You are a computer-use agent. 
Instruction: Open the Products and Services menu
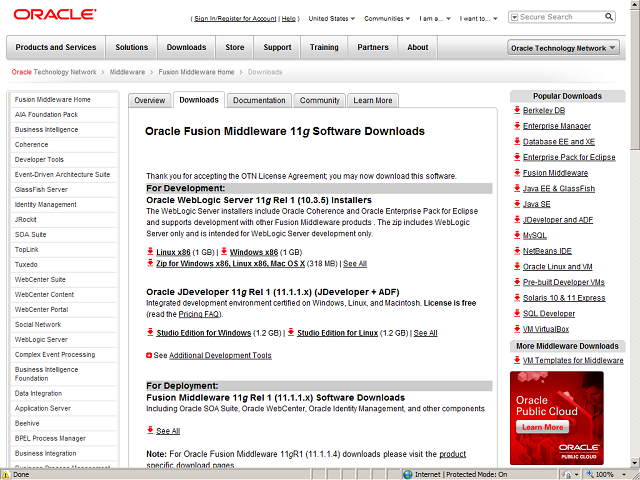pyautogui.click(x=56, y=47)
